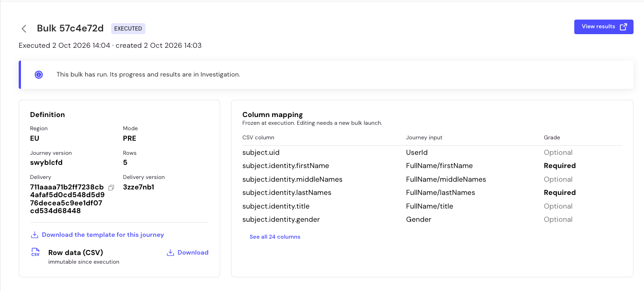Click the FullName/lastNames journey input
This screenshot has height=291, width=644.
tap(440, 193)
